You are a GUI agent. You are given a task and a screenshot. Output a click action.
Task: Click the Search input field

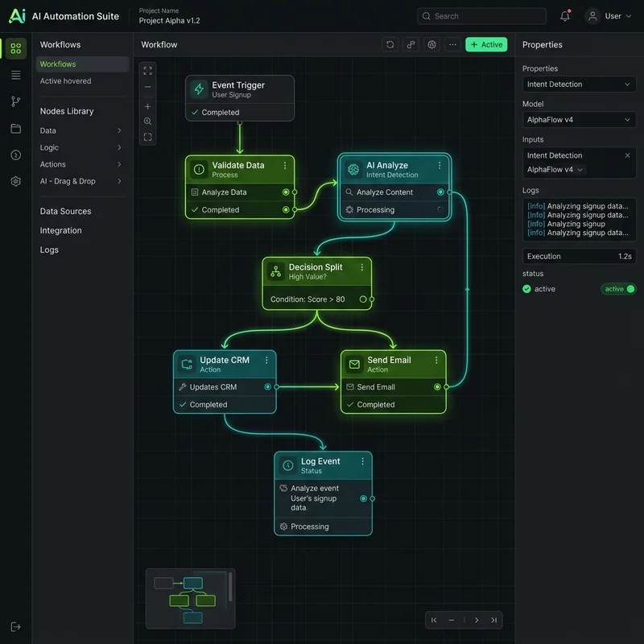(x=481, y=16)
